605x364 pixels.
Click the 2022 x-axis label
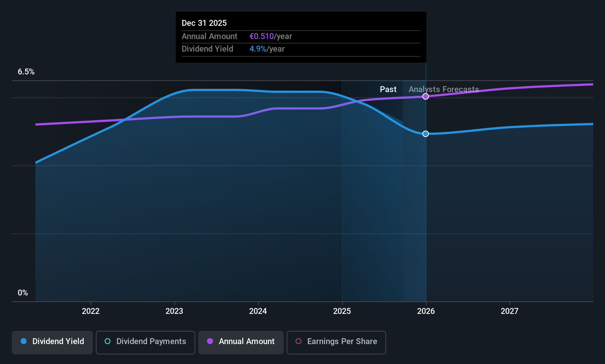pyautogui.click(x=91, y=311)
